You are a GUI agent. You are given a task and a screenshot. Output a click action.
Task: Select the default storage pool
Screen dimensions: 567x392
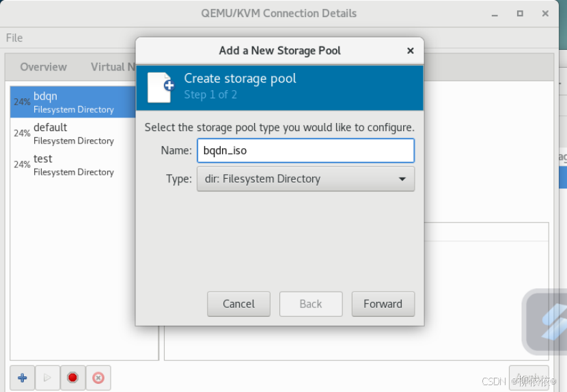click(x=72, y=133)
